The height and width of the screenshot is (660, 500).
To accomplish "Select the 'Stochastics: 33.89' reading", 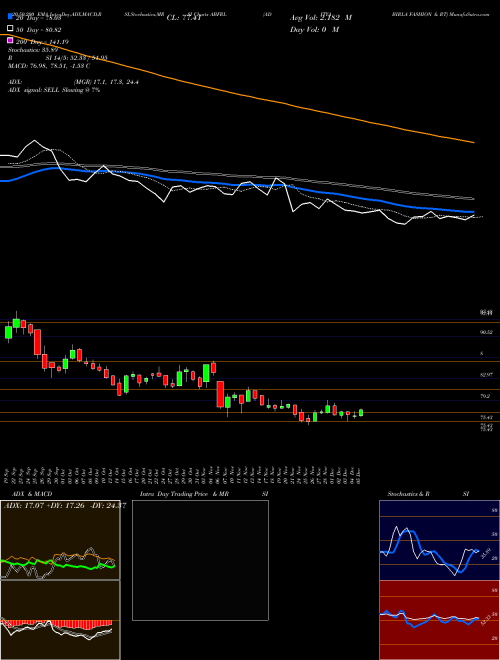I will tap(32, 50).
